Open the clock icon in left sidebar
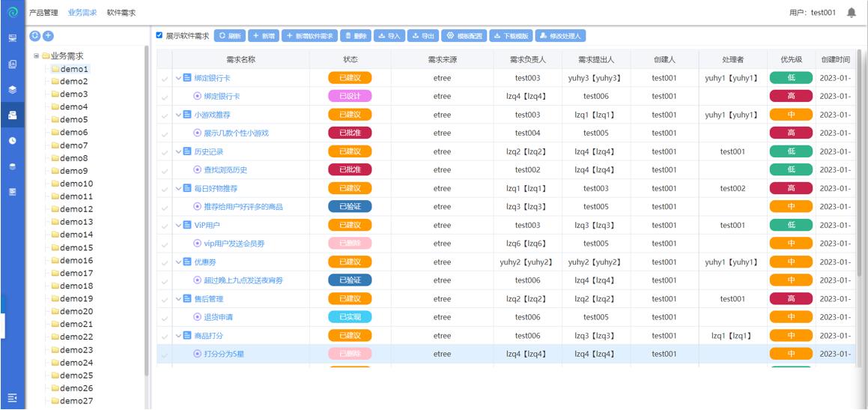This screenshot has height=410, width=868. 13,141
